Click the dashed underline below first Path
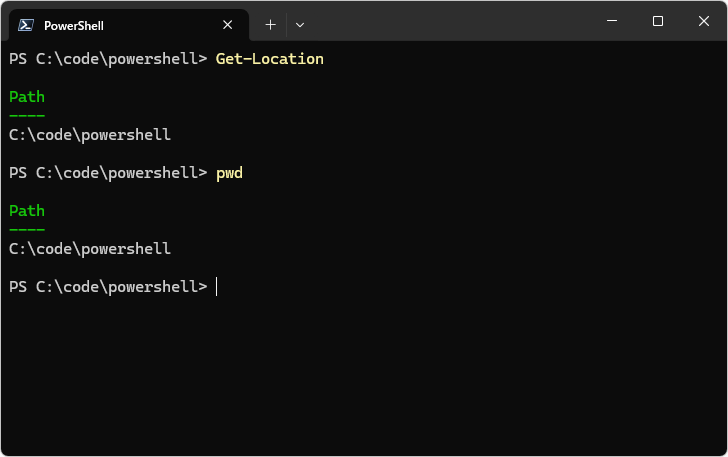The height and width of the screenshot is (457, 728). coord(27,116)
